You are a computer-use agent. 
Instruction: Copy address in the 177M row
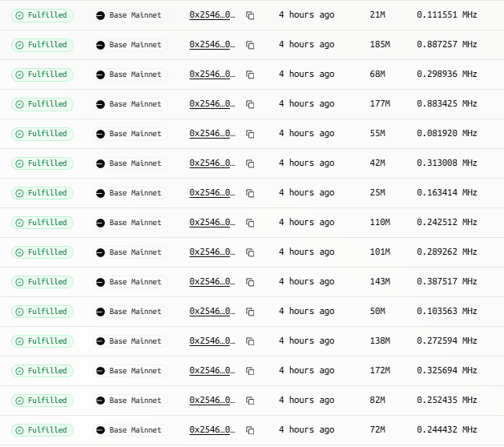tap(250, 104)
